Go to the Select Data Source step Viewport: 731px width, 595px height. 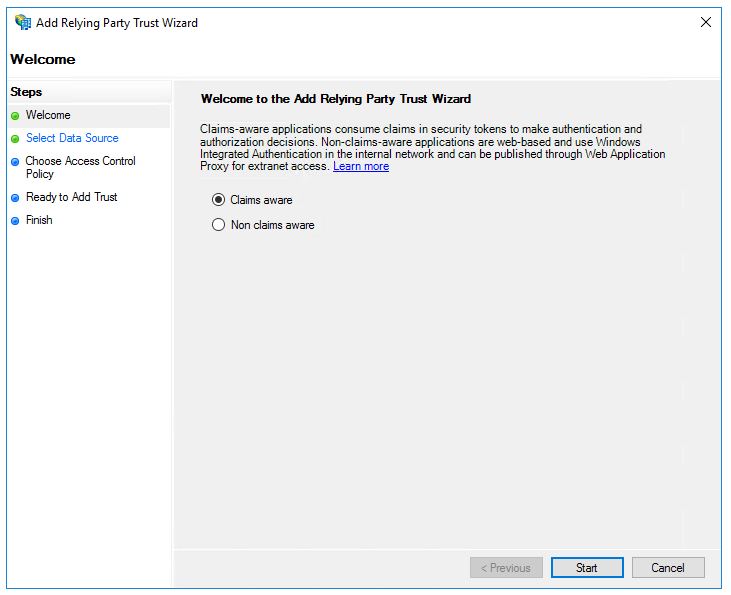[x=72, y=138]
